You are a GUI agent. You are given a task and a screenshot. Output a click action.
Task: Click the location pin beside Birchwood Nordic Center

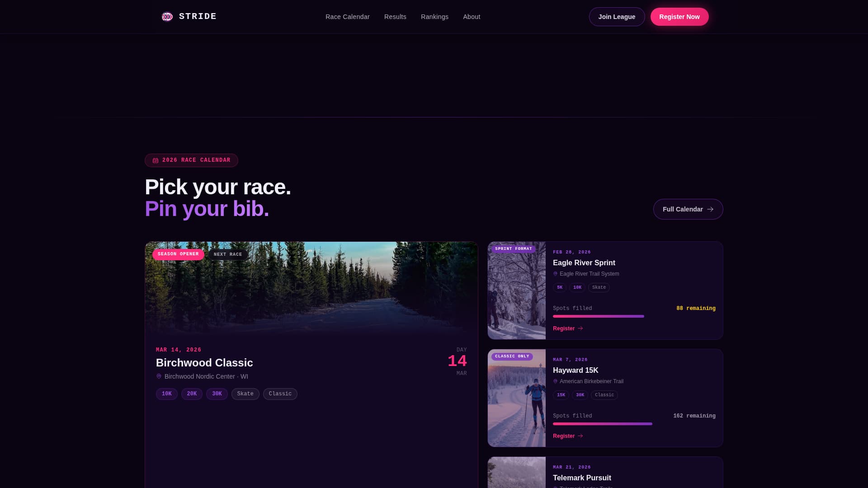coord(159,376)
